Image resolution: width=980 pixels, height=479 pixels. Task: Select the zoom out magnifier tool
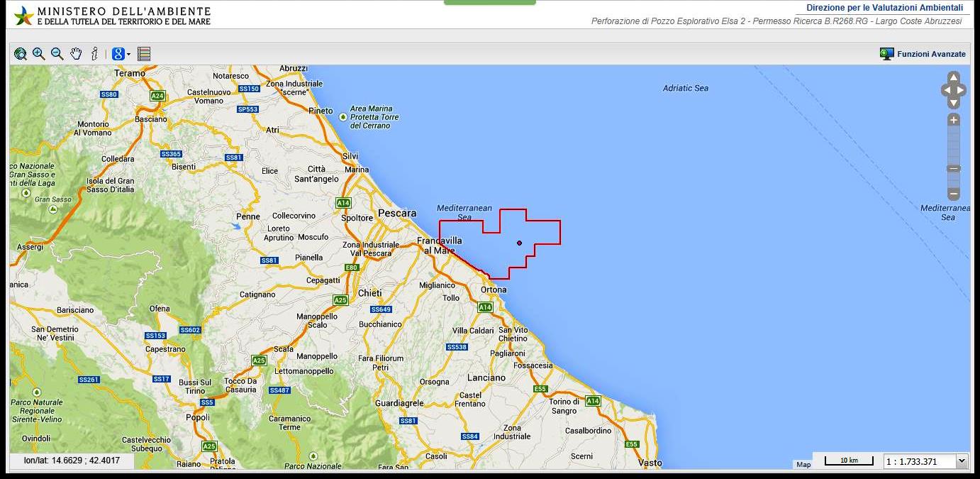(57, 54)
